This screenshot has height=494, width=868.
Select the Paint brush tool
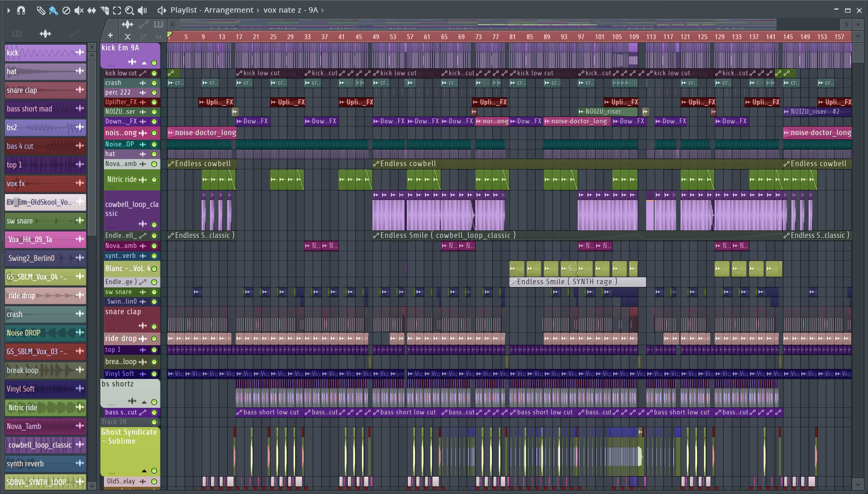[x=53, y=11]
